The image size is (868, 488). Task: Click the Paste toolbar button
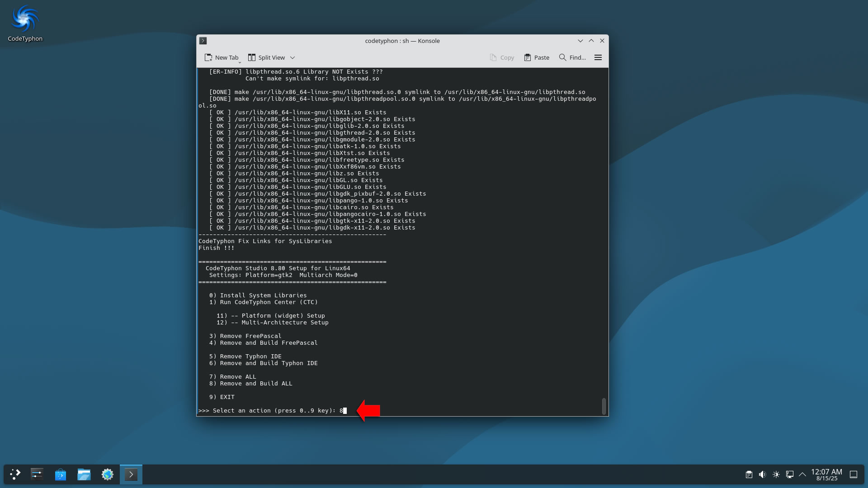(537, 57)
